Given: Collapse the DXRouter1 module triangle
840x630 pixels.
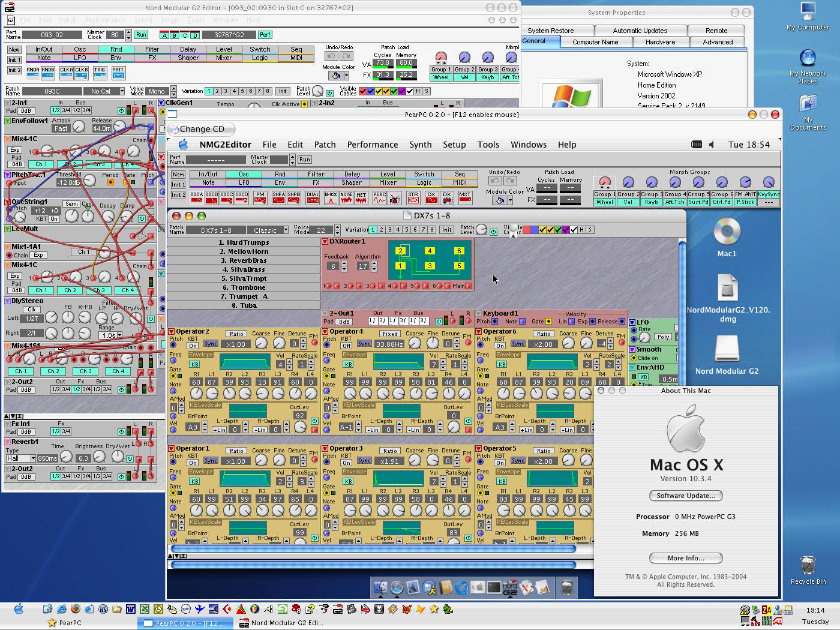Looking at the screenshot, I should tap(325, 242).
